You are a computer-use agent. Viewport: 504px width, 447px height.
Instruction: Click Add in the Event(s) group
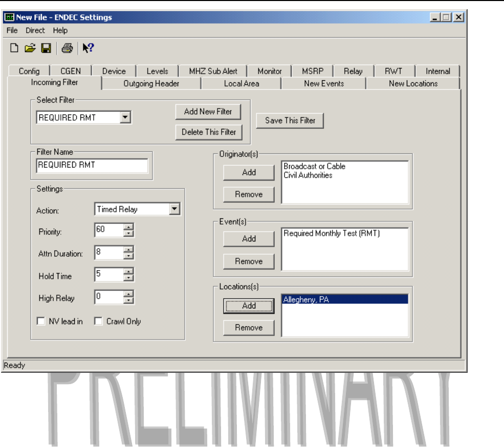[x=249, y=239]
